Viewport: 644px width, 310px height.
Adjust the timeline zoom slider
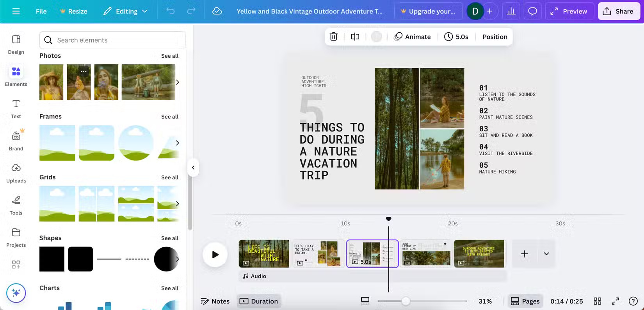point(406,301)
